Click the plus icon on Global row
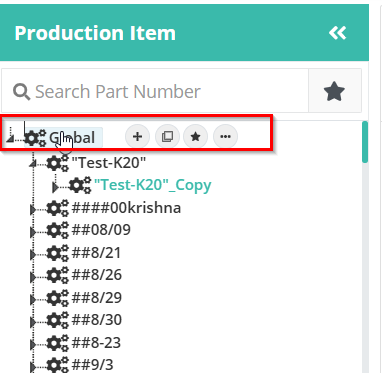The image size is (382, 373). pos(137,136)
